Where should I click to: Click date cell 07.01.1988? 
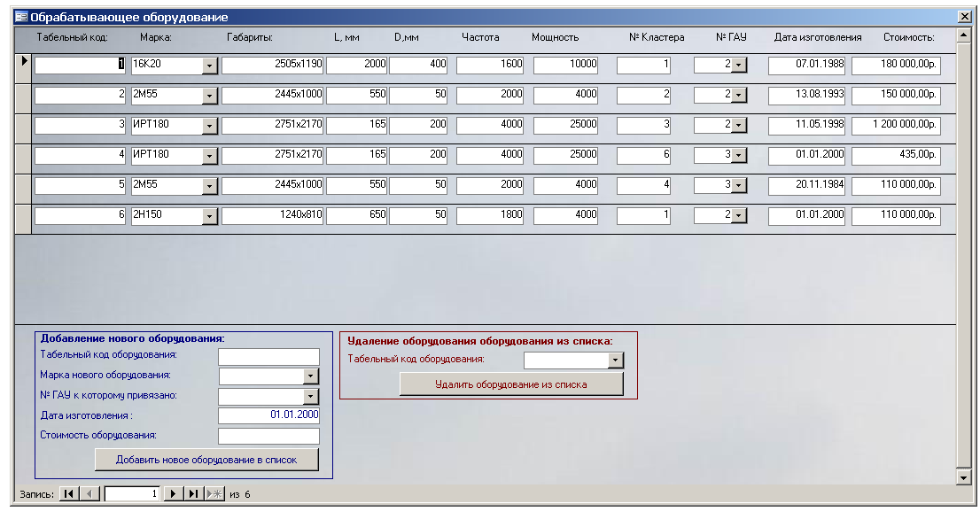point(807,65)
